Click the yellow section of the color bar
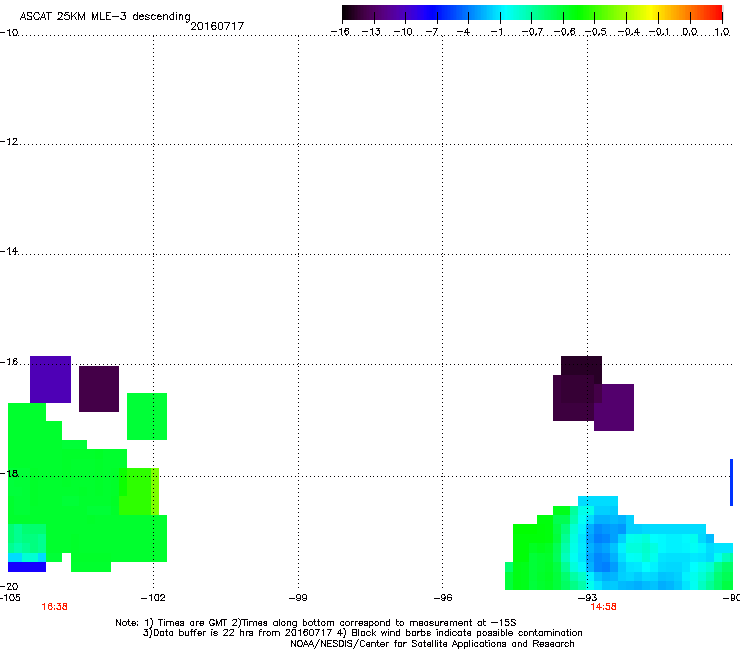This screenshot has height=650, width=740. 649,13
